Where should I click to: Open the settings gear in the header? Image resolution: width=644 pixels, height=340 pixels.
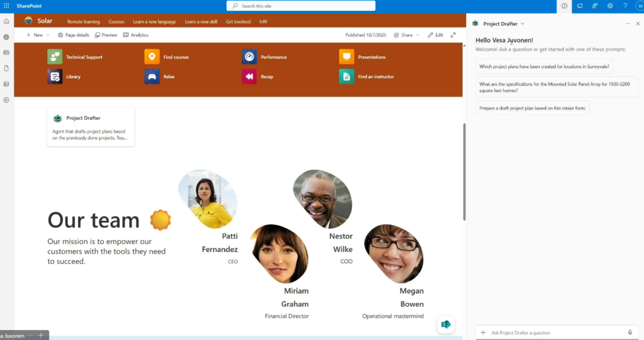(610, 6)
